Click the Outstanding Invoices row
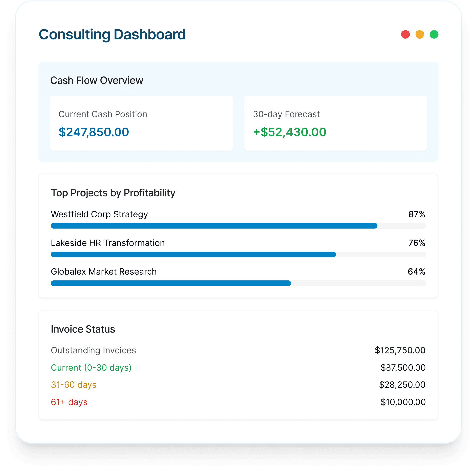This screenshot has height=472, width=476. click(x=93, y=350)
